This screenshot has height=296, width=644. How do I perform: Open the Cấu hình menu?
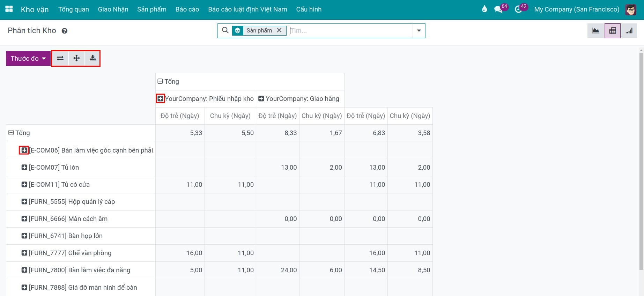tap(309, 9)
